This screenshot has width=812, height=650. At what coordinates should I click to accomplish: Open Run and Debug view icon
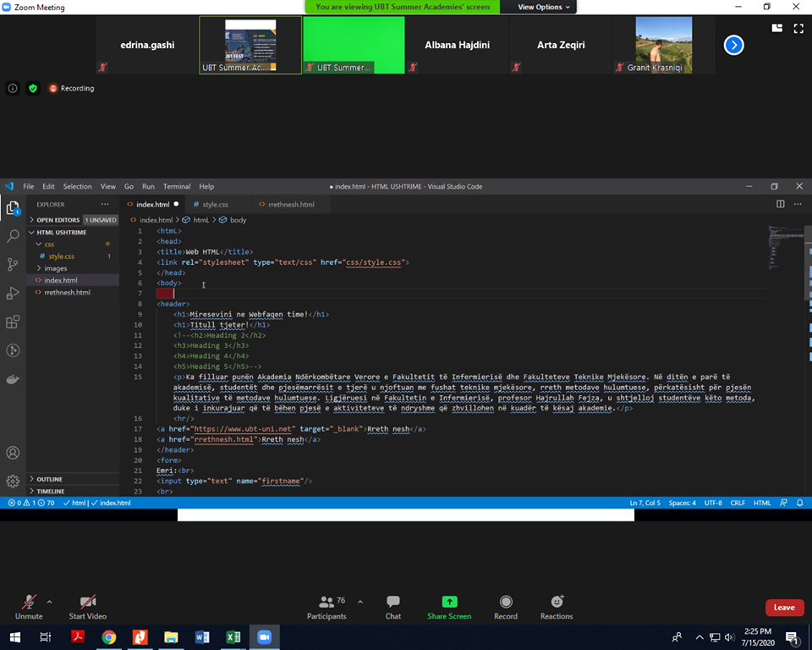13,294
